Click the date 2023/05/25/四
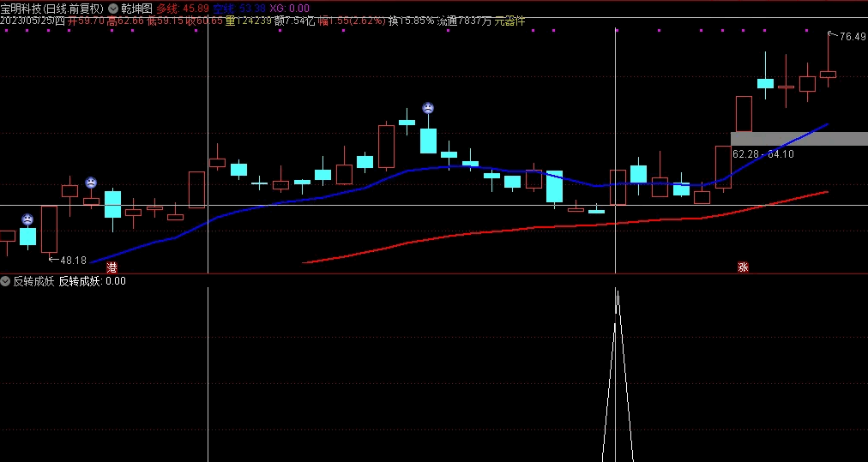868x462 pixels. coord(32,21)
